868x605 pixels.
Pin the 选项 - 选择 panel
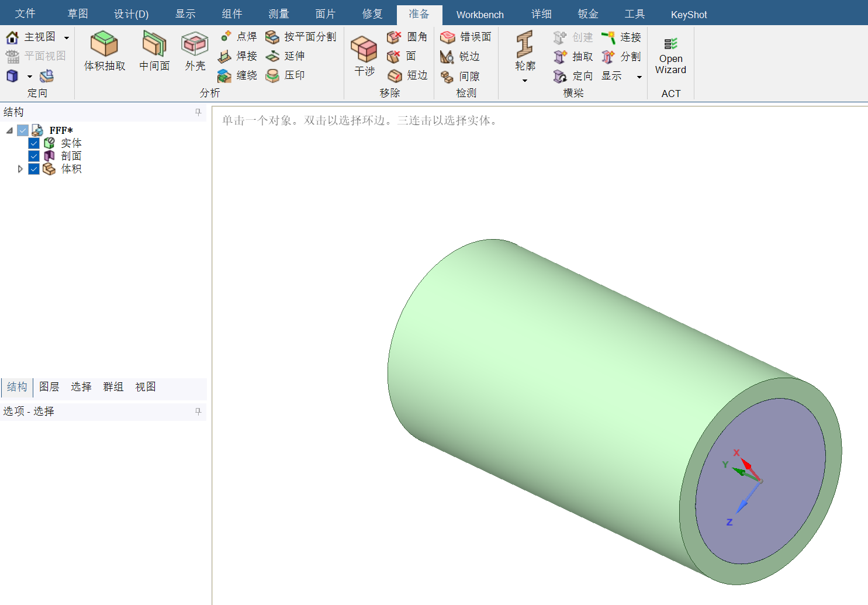(x=198, y=412)
